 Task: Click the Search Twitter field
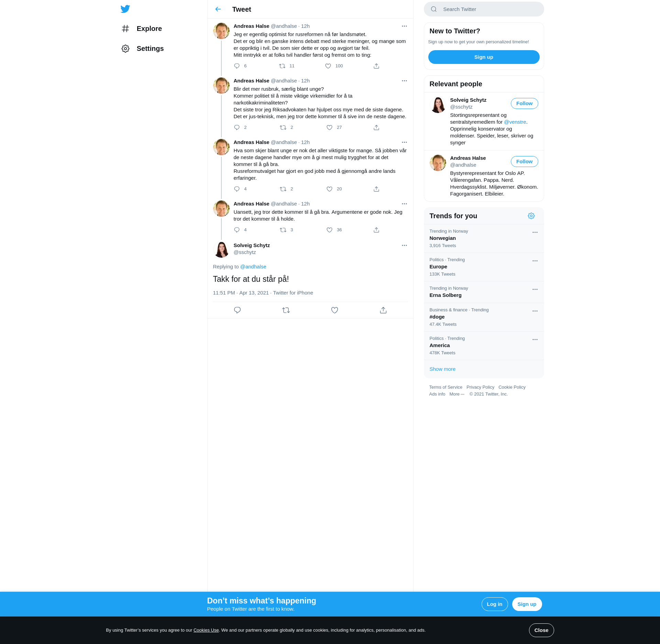tap(484, 9)
